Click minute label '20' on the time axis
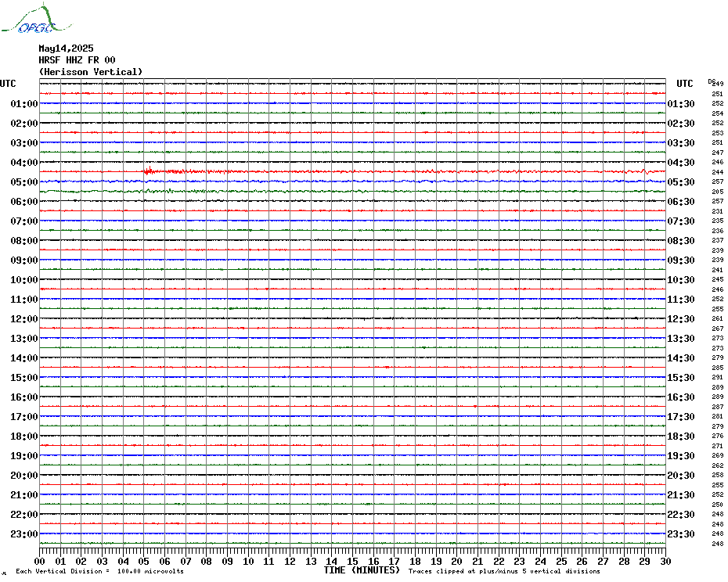This screenshot has width=728, height=582. tap(457, 562)
